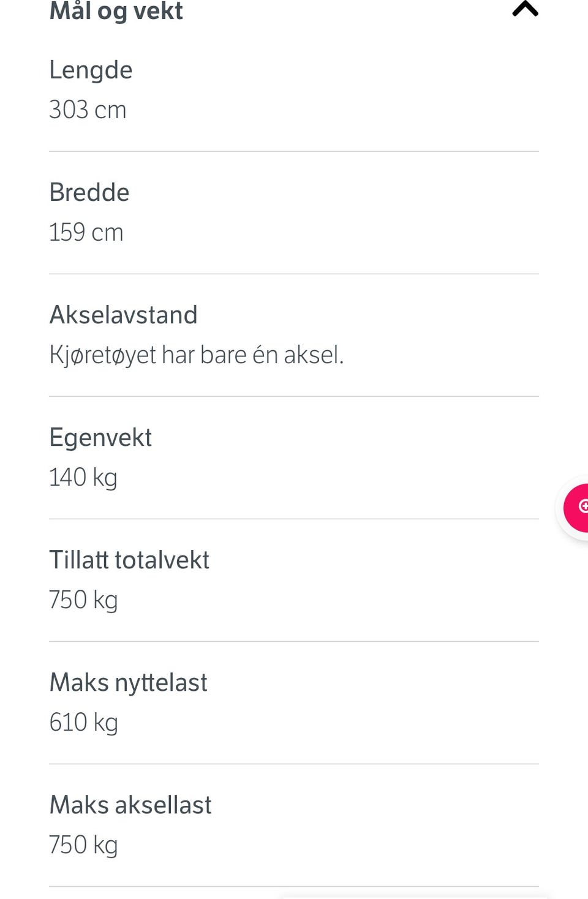Screen dimensions: 588x899
Task: Select the text Kjøretøyet har bare én aksel
Action: click(x=197, y=355)
